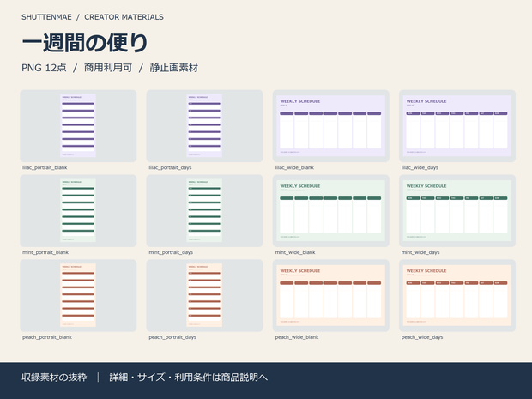The image size is (532, 399).
Task: Click the peach_portrait_blank file name
Action: (x=47, y=337)
